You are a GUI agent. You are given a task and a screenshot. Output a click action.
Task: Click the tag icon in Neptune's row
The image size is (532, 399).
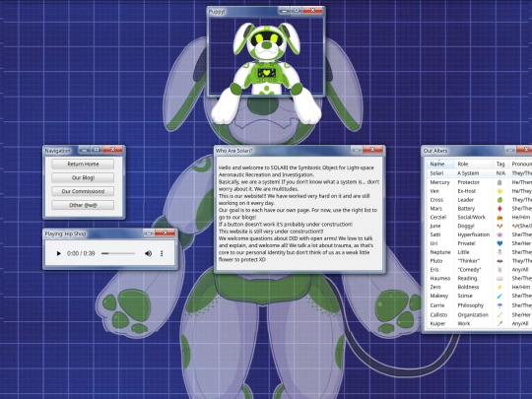pos(499,252)
